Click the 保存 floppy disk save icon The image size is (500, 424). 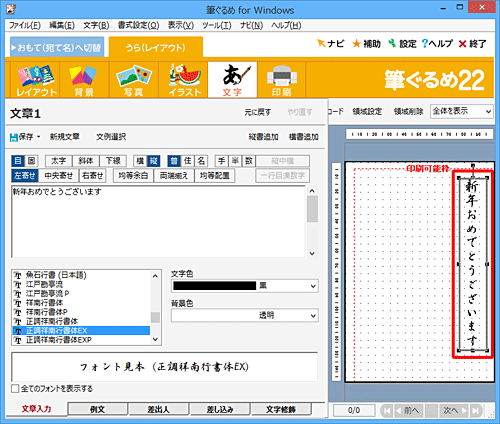click(14, 137)
